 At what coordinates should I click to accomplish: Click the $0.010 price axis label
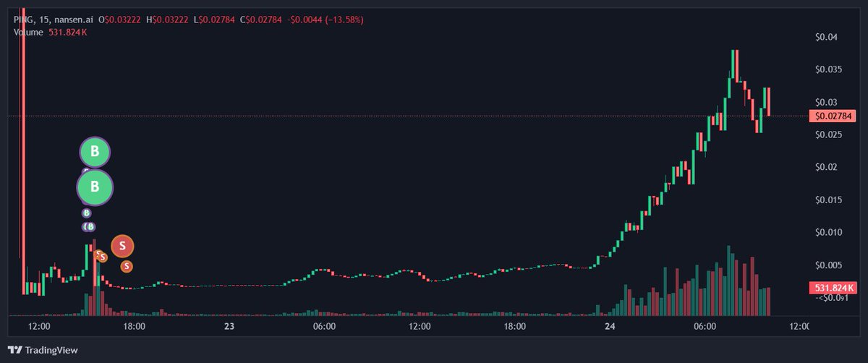click(x=830, y=232)
